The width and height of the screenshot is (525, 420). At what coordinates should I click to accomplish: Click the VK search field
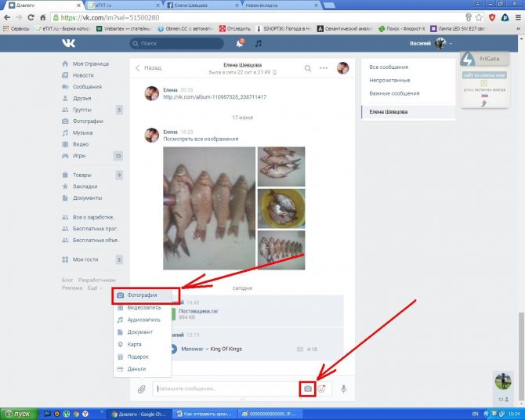pos(176,44)
